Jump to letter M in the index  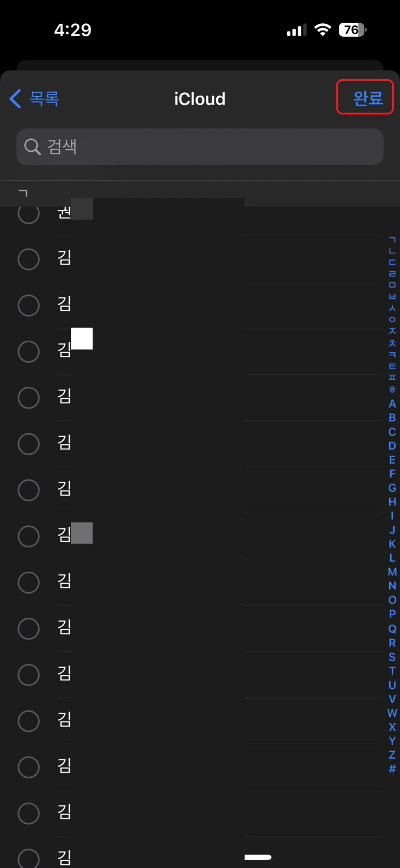pos(392,572)
